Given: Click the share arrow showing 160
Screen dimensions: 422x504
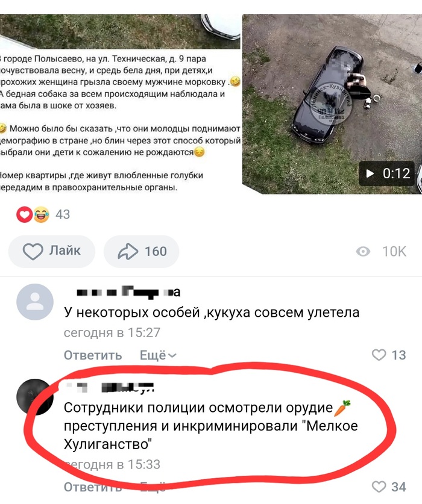Looking at the screenshot, I should point(141,251).
